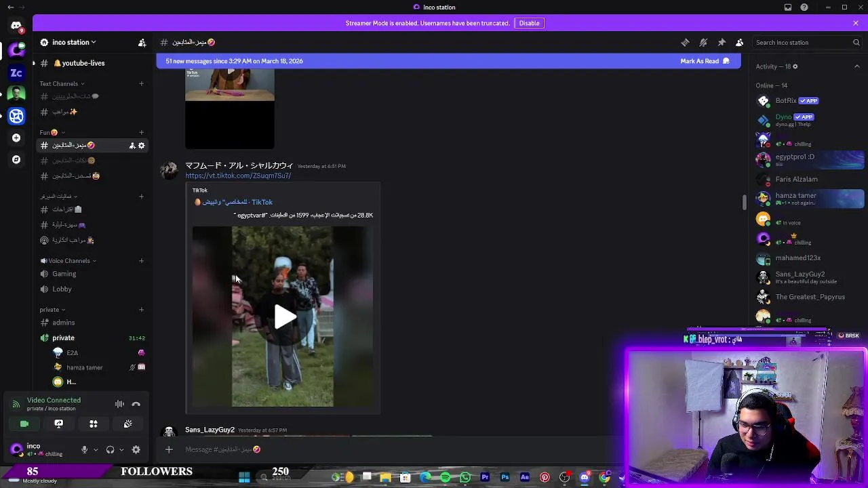Open microphone input options chevron

(x=96, y=449)
